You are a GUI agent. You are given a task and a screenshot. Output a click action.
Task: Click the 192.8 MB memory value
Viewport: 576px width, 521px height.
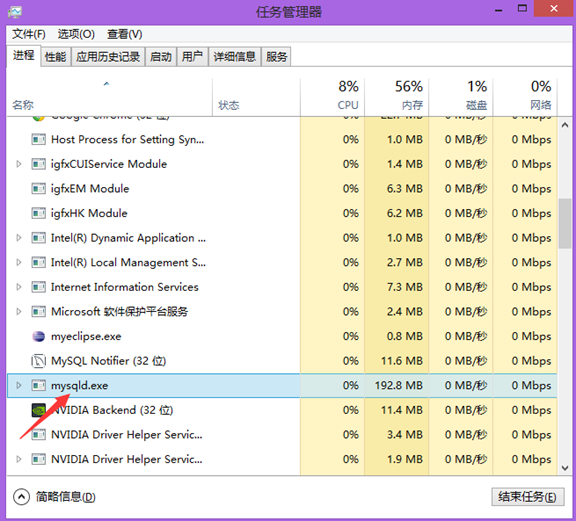[x=399, y=386]
